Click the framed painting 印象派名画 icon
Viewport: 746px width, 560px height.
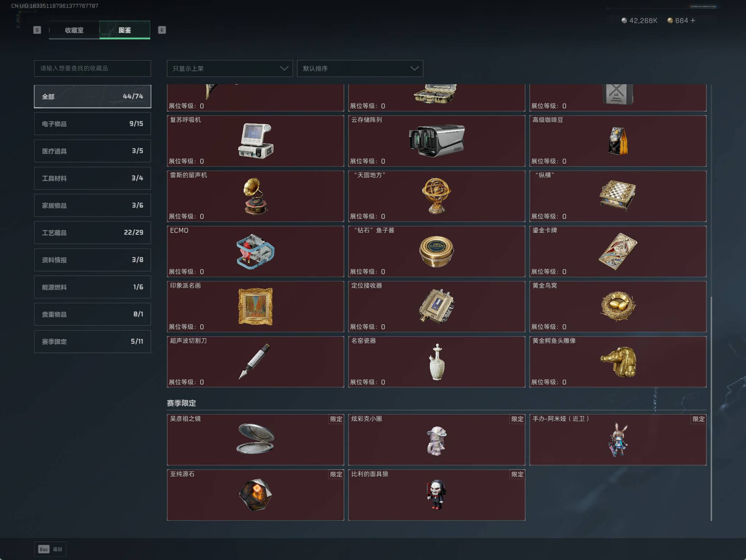(255, 307)
